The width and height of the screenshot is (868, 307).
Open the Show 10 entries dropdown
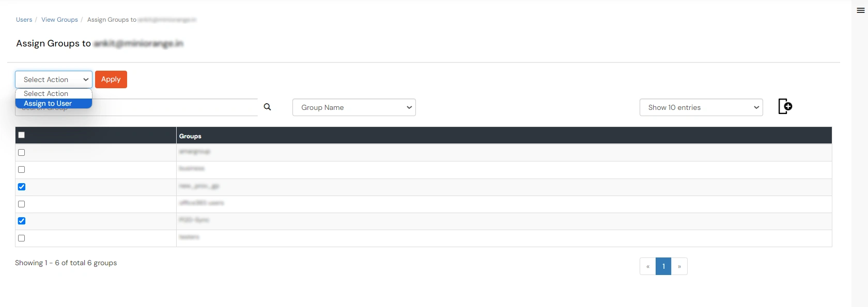click(x=701, y=107)
